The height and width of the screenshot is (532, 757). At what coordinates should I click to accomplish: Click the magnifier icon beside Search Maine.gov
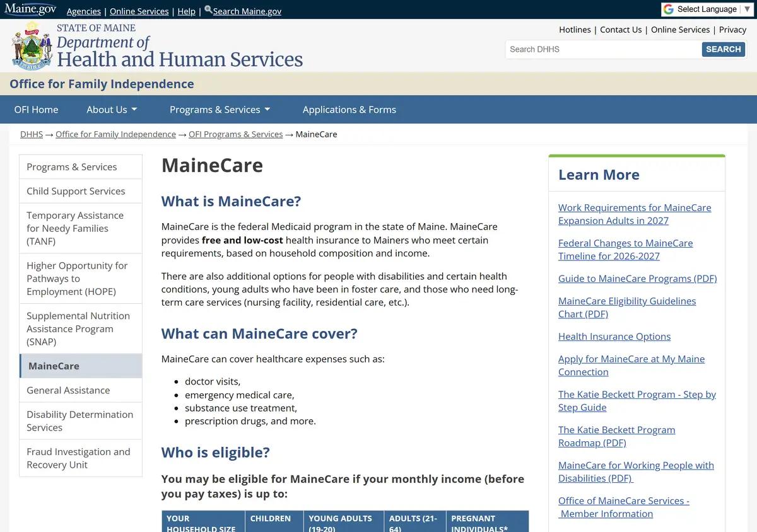(208, 9)
